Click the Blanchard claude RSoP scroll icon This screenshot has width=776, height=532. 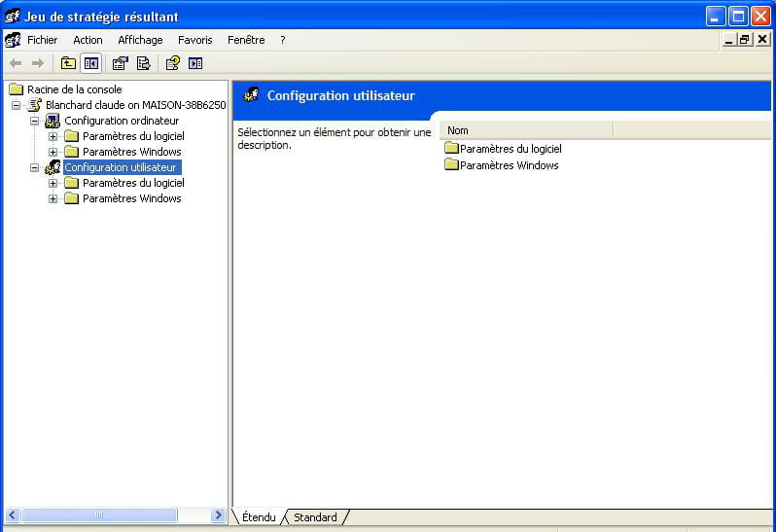[35, 105]
